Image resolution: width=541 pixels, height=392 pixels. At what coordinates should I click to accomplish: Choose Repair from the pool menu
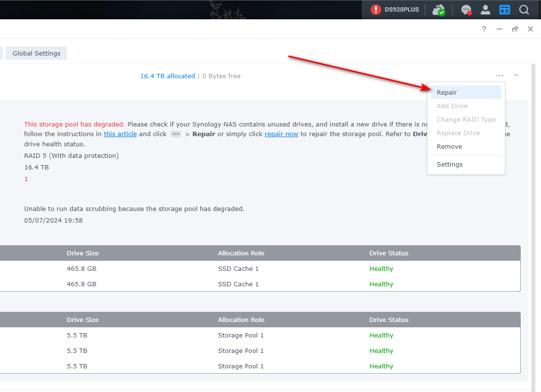pyautogui.click(x=466, y=93)
